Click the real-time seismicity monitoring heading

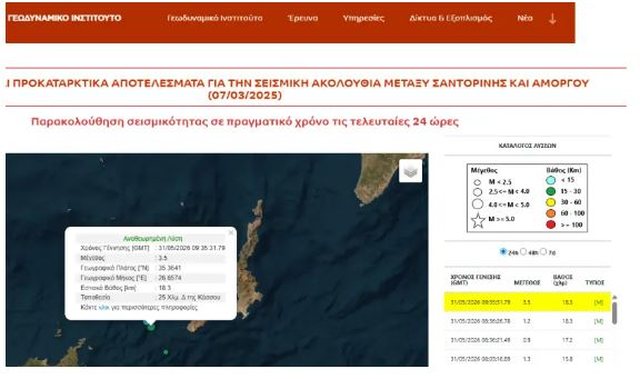pos(245,122)
